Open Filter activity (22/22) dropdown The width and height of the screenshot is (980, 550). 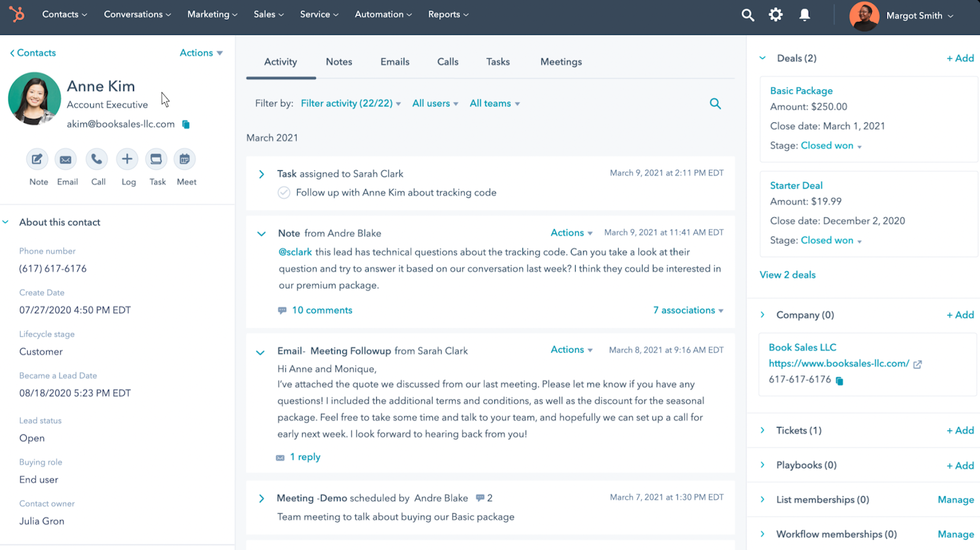(x=351, y=104)
